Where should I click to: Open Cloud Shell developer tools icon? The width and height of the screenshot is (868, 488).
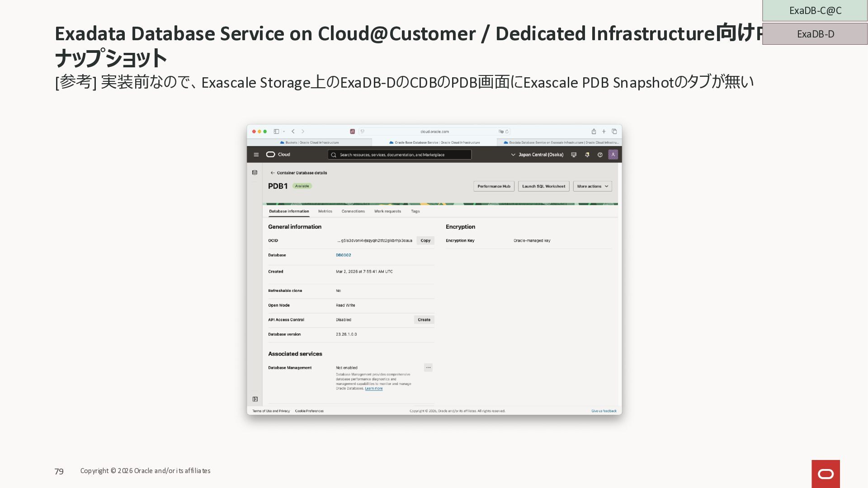[x=574, y=155]
